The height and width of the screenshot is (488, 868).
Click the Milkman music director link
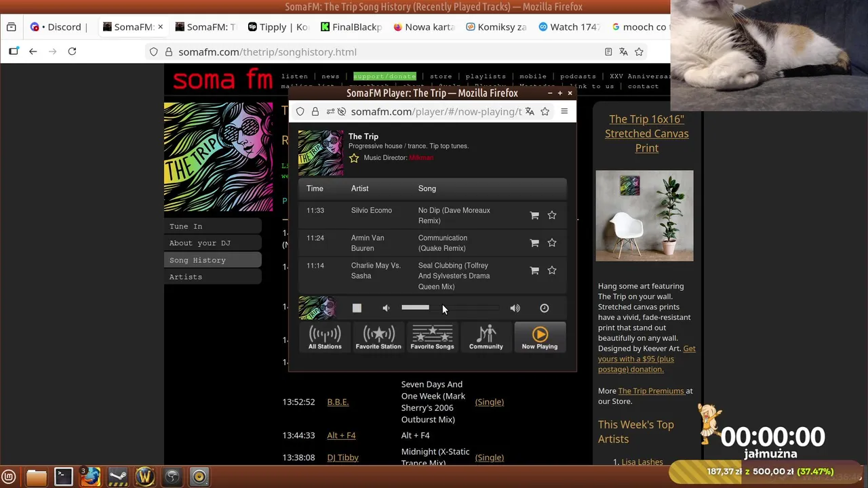[421, 158]
